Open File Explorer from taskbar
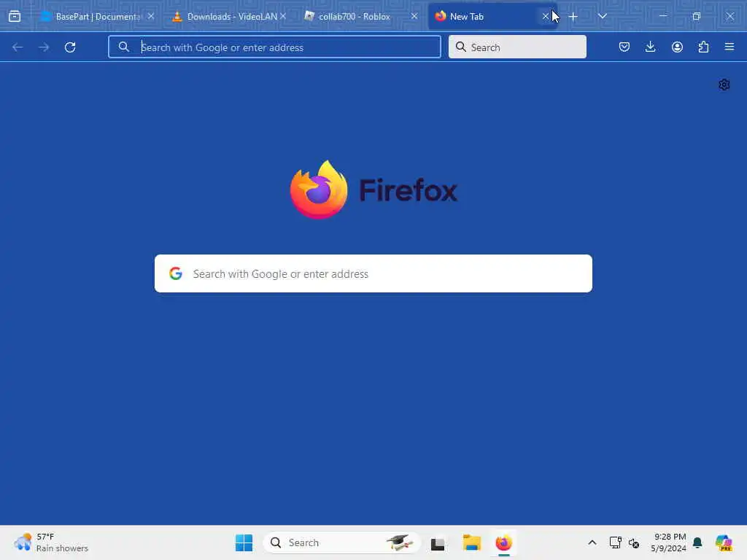Screen dimensions: 747x560 pos(472,542)
